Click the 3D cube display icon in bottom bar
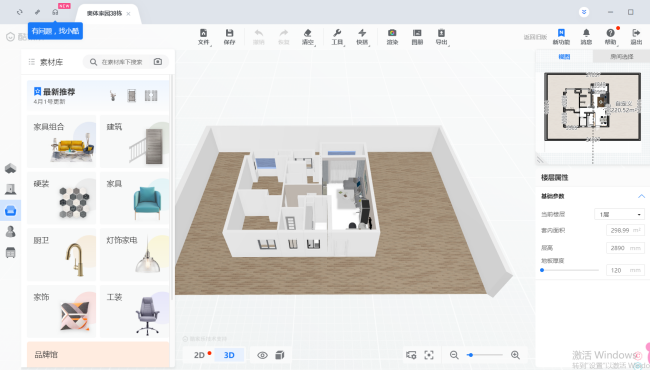The width and height of the screenshot is (650, 370). [x=280, y=355]
